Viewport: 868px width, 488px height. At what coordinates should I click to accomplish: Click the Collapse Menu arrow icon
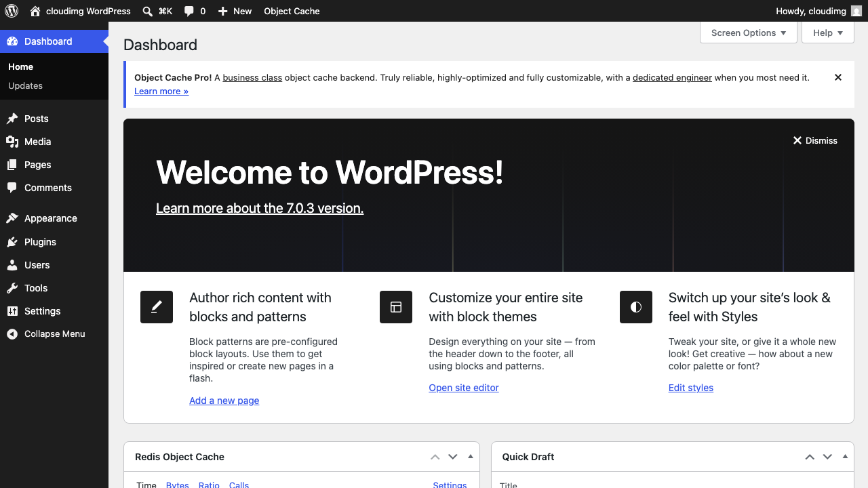pyautogui.click(x=12, y=334)
